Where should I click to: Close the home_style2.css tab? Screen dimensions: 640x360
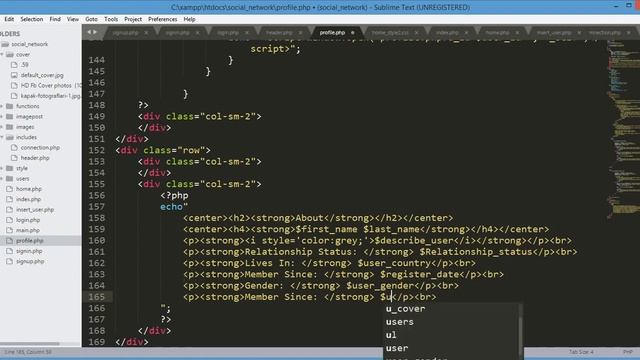416,33
